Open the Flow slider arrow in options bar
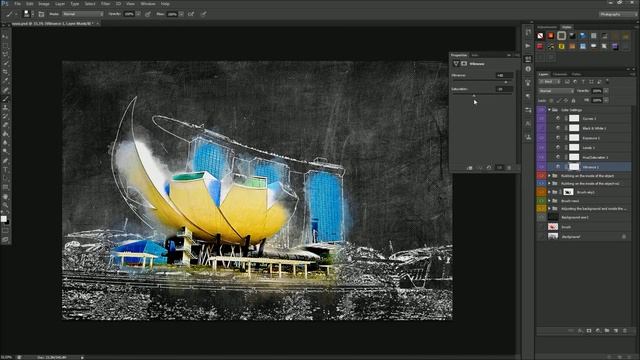The width and height of the screenshot is (640, 360). coord(181,14)
